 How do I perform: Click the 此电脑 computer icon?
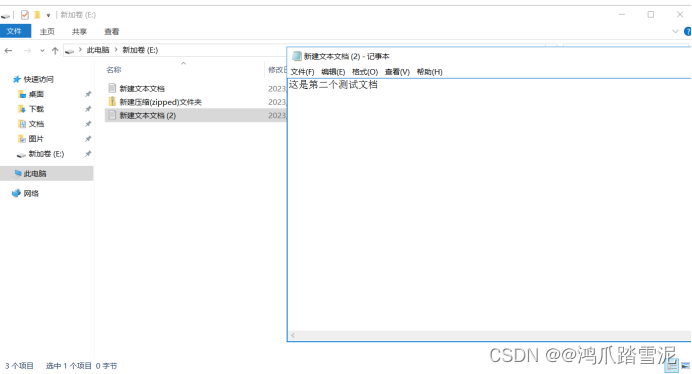(18, 173)
